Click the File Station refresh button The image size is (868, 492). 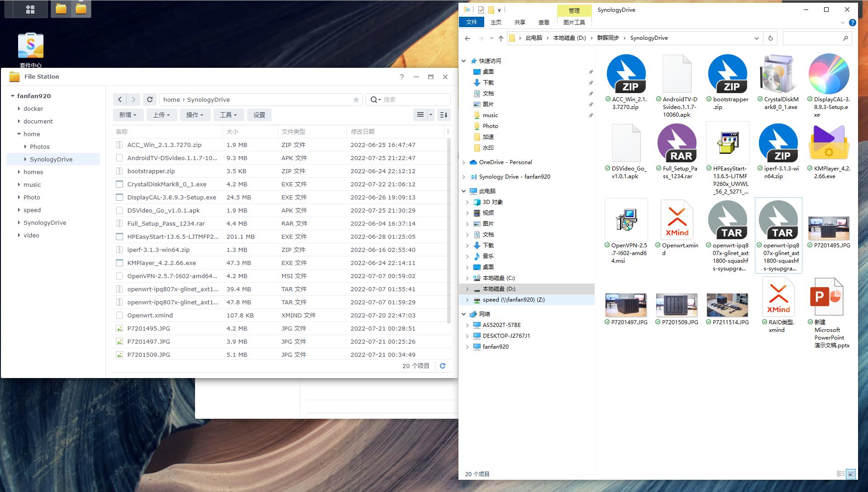point(150,99)
